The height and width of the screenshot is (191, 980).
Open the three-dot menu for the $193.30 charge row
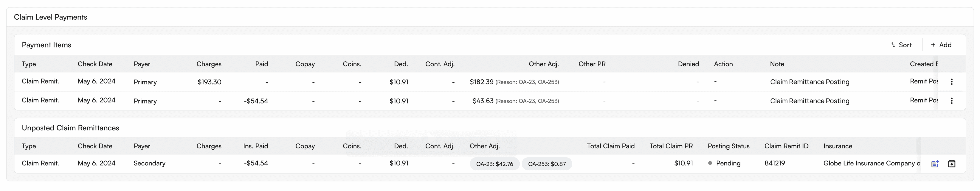[x=951, y=82]
